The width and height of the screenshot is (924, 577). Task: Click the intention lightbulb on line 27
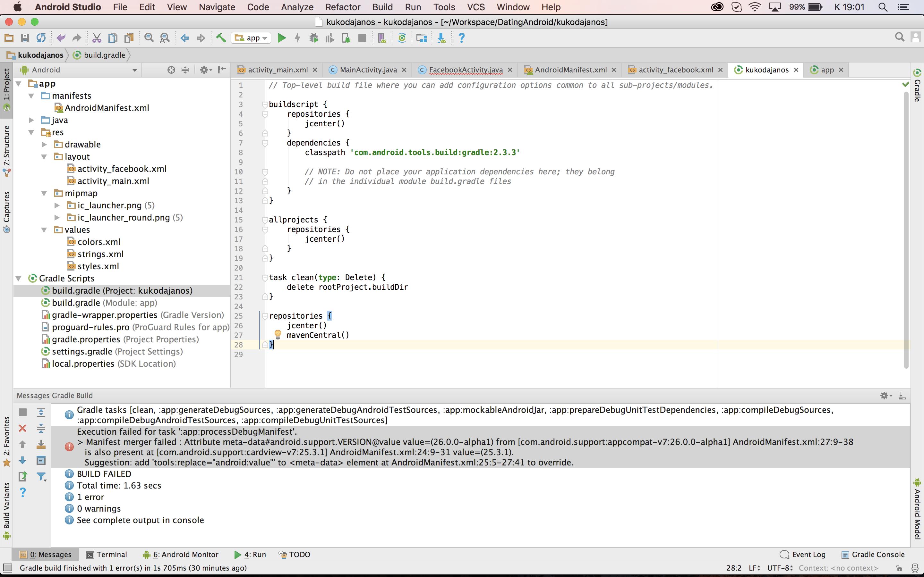click(278, 335)
